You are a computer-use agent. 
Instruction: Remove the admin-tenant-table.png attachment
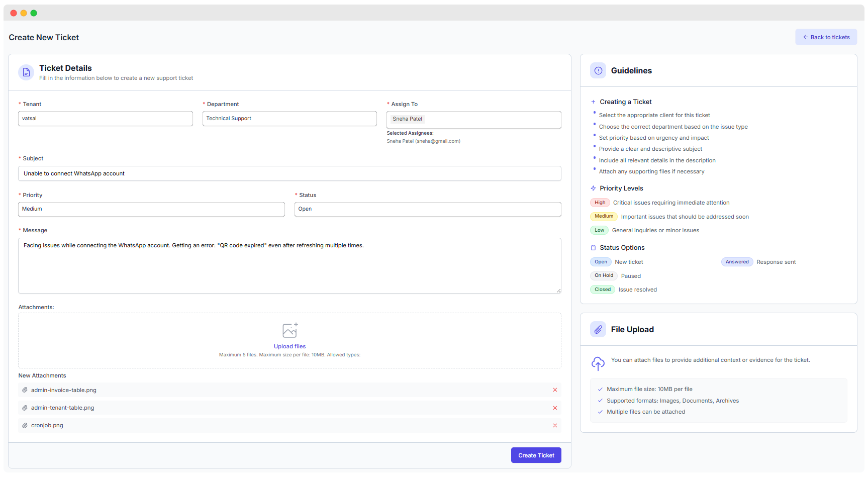tap(555, 408)
